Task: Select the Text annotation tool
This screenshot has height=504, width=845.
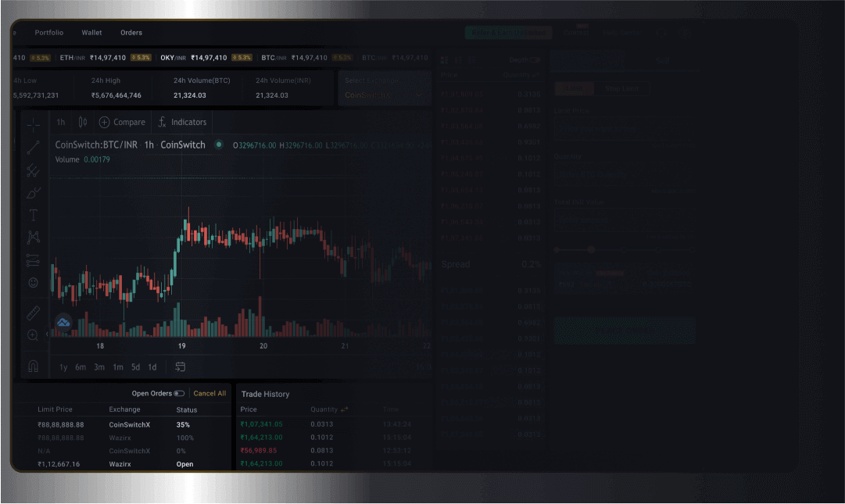Action: click(x=33, y=214)
